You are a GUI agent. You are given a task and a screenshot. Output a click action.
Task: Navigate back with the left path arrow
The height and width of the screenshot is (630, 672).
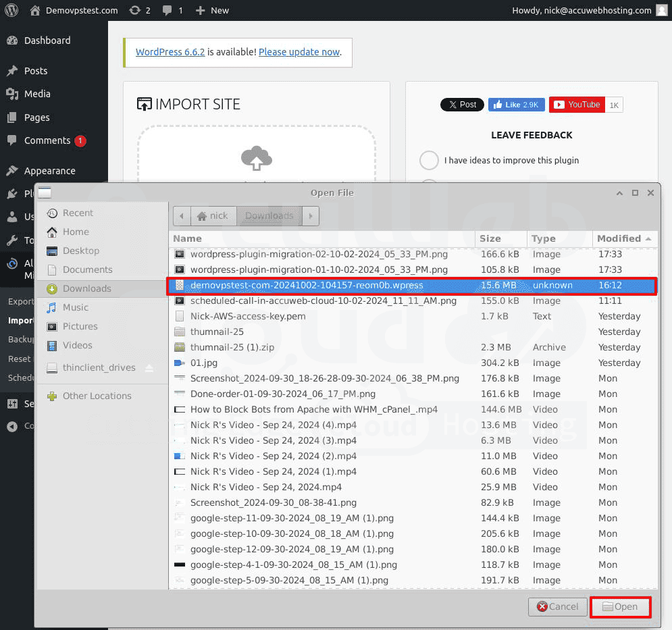point(181,216)
